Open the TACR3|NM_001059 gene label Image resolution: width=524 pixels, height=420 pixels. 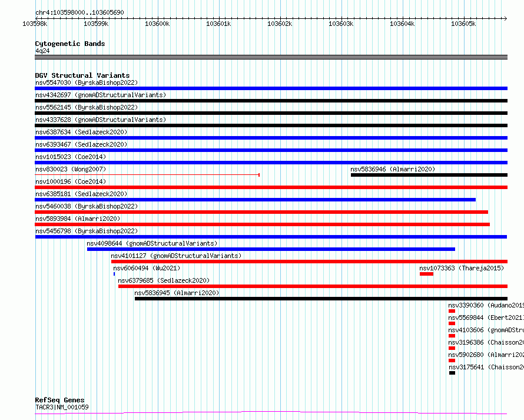62,407
